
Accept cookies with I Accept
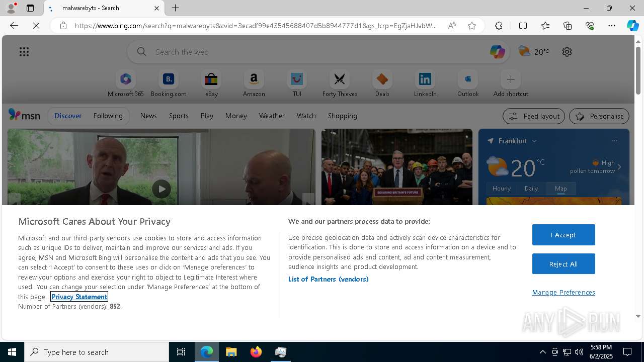(563, 235)
